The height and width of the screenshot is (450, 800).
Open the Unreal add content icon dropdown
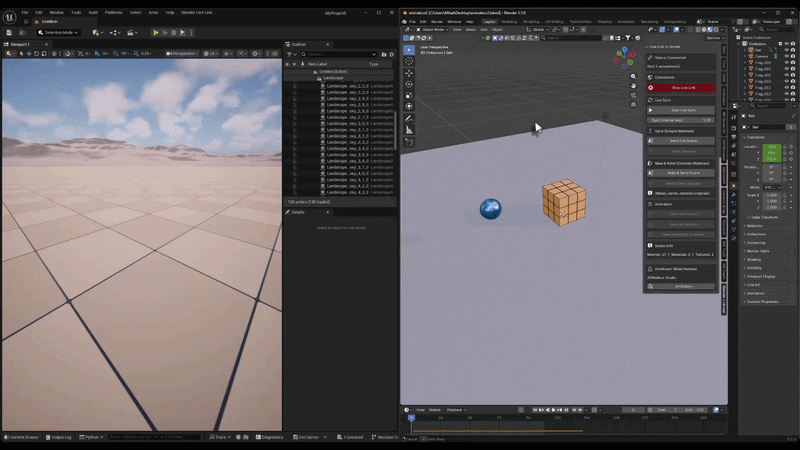click(96, 33)
